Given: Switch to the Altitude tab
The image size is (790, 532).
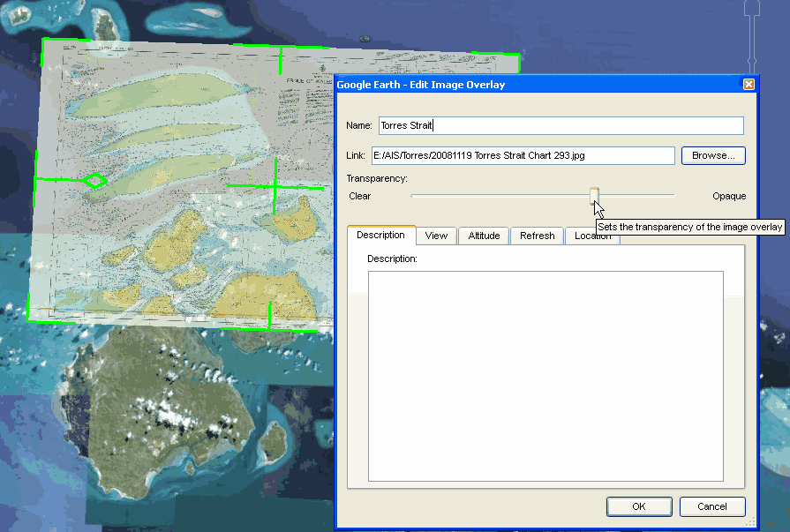Looking at the screenshot, I should click(484, 236).
